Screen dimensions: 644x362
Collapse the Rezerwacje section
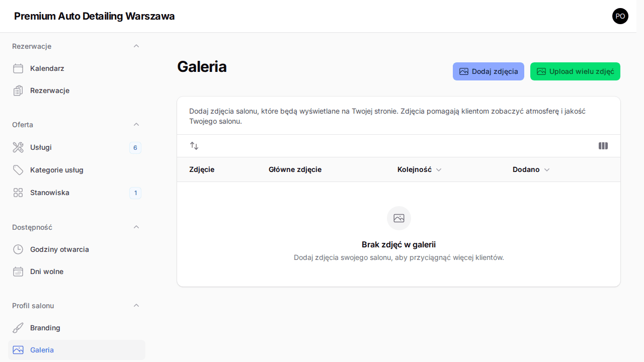pyautogui.click(x=136, y=46)
